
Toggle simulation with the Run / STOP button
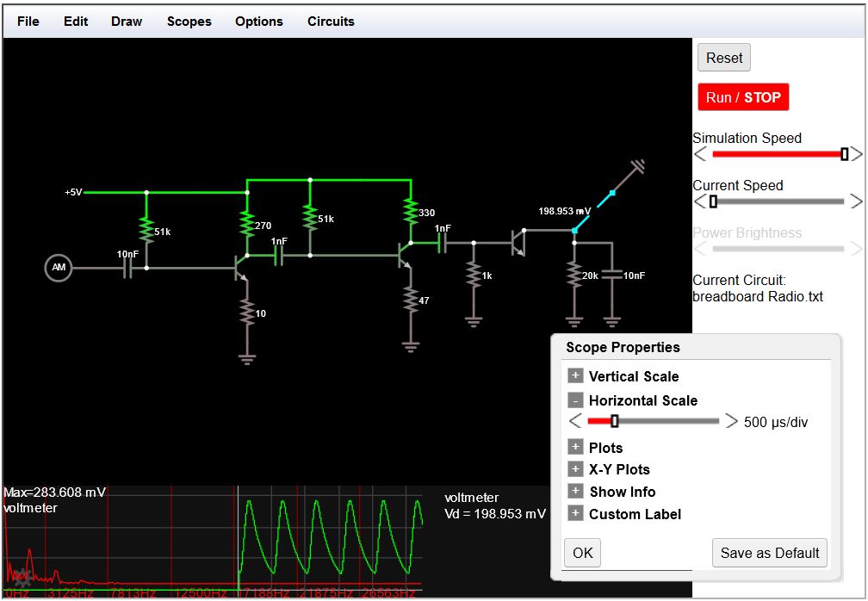pyautogui.click(x=742, y=97)
